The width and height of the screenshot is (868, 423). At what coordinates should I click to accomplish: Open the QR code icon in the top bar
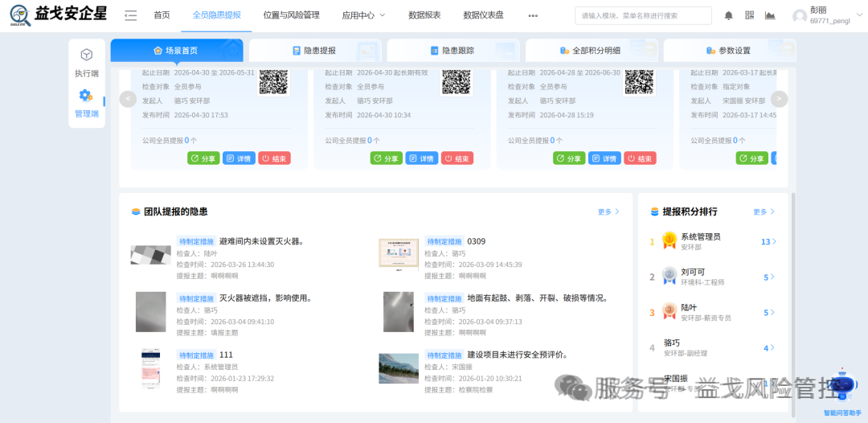750,15
